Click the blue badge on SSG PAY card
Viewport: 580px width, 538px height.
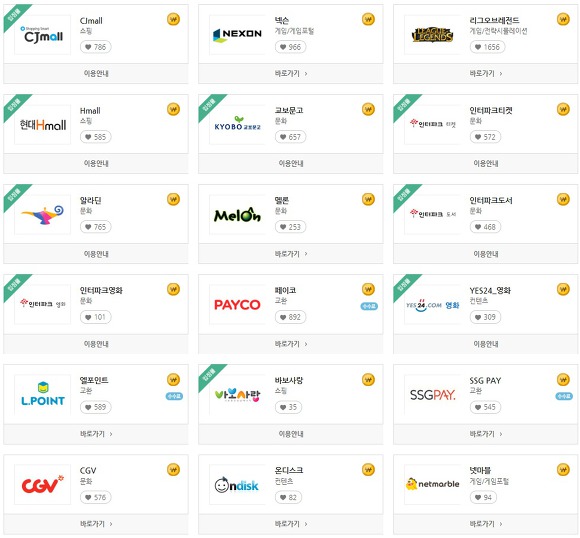pyautogui.click(x=564, y=396)
